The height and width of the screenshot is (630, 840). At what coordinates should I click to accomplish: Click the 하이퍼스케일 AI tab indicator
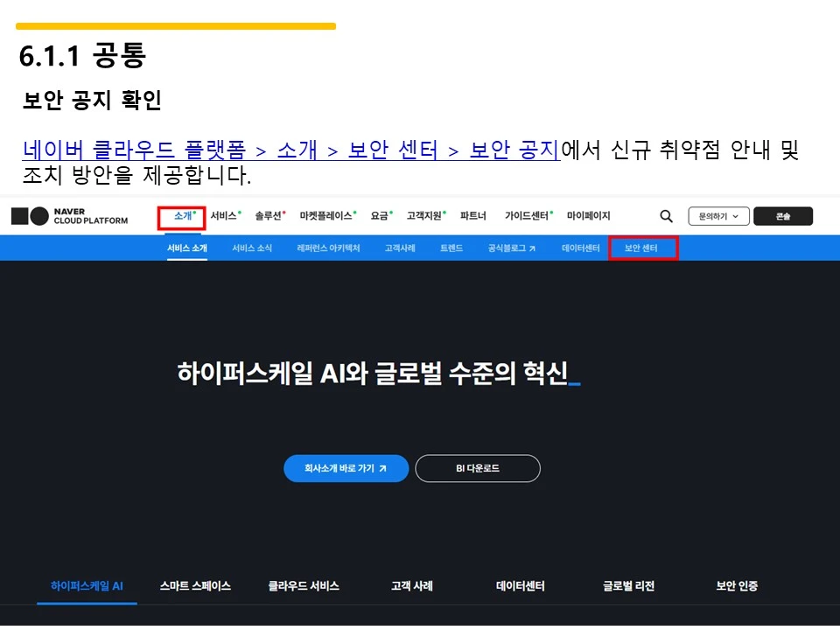[87, 587]
